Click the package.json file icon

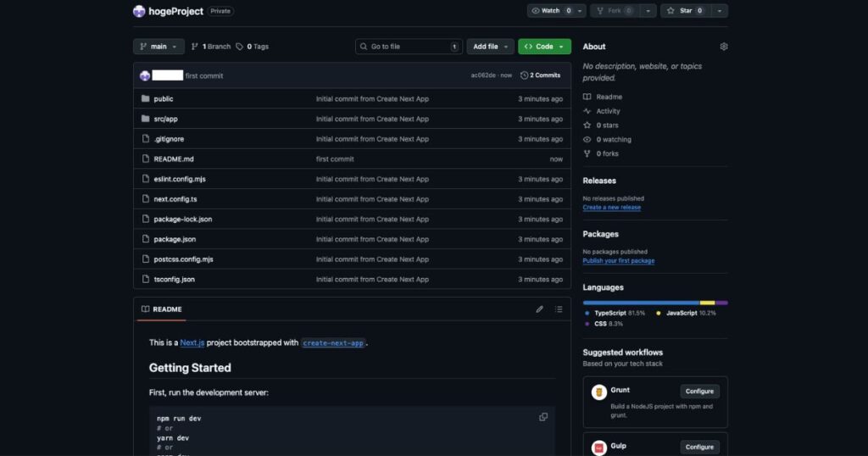tap(146, 239)
